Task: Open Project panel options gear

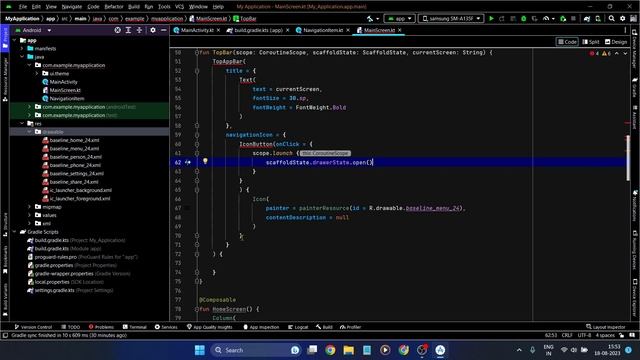Action: [153, 30]
